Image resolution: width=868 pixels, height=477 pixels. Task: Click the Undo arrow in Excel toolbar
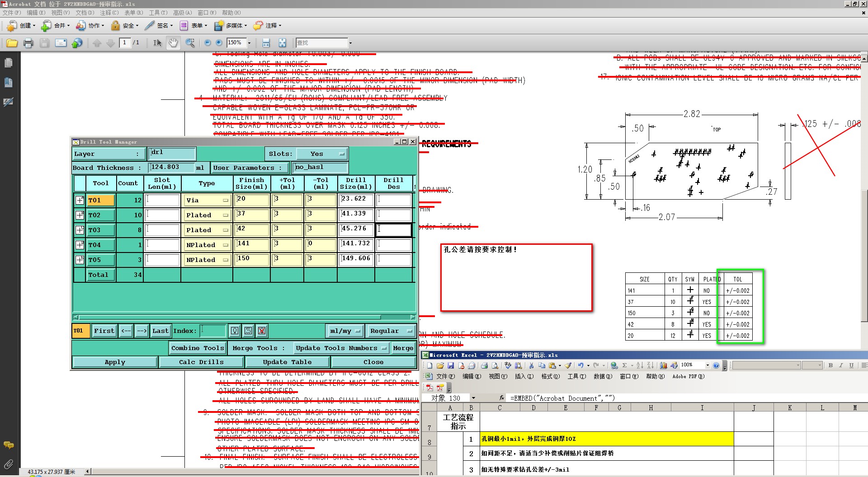click(581, 365)
